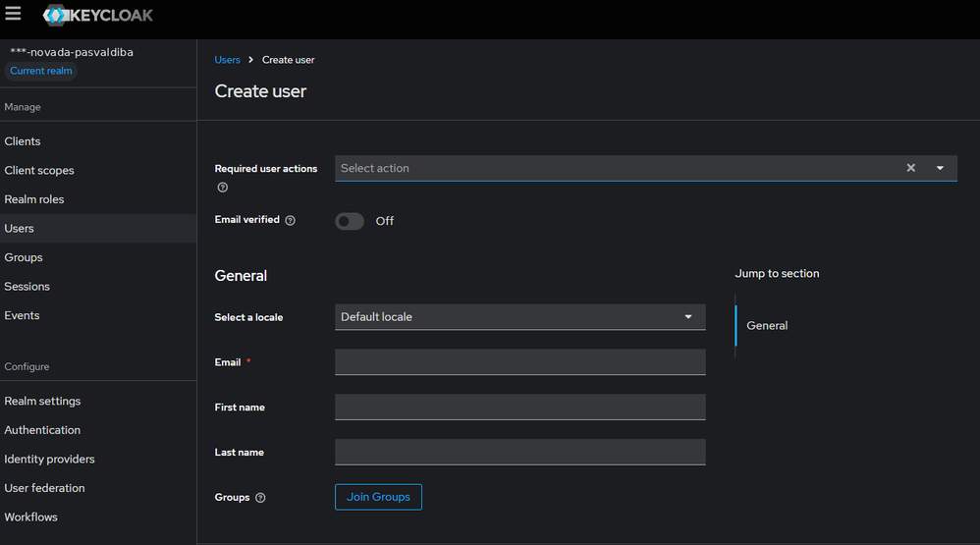The height and width of the screenshot is (545, 980).
Task: Focus the Last name input field
Action: [520, 452]
